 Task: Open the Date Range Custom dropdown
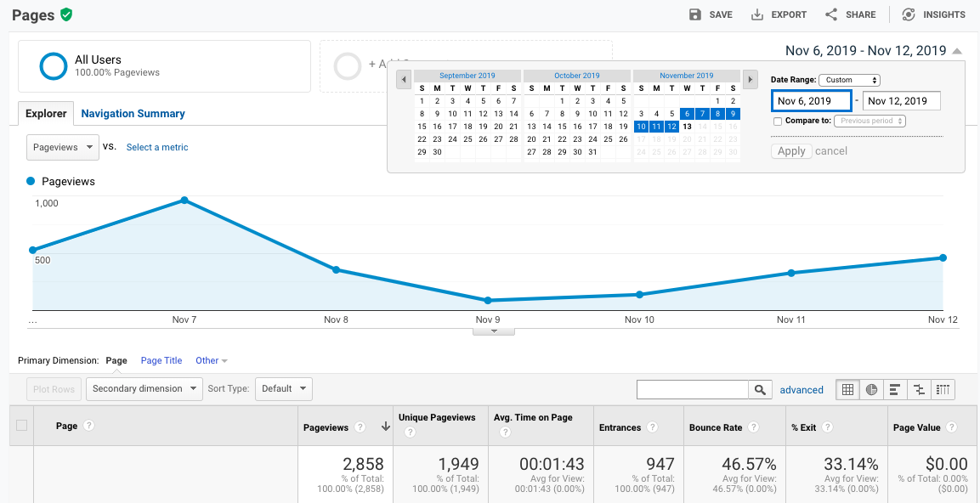(849, 80)
